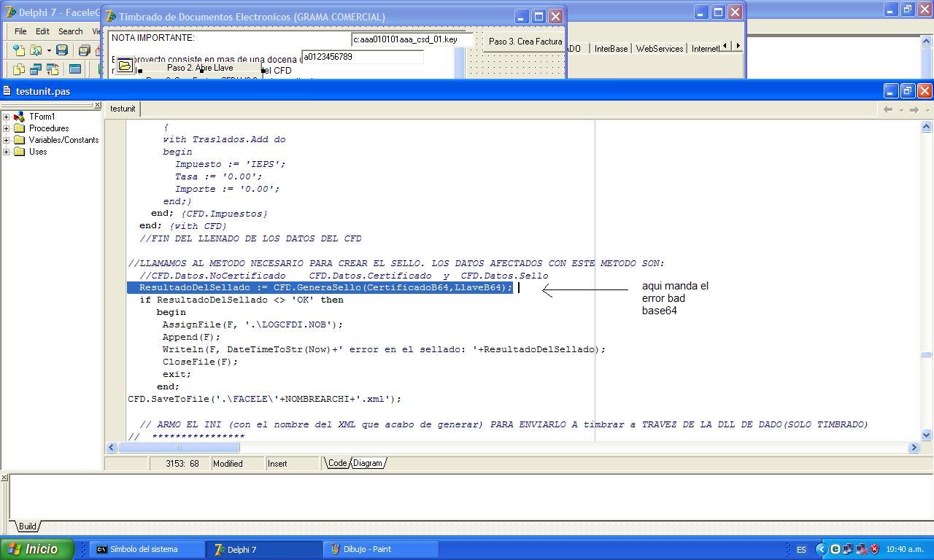Viewport: 934px width, 560px height.
Task: Select the Uses folder in Code Explorer
Action: [x=38, y=152]
